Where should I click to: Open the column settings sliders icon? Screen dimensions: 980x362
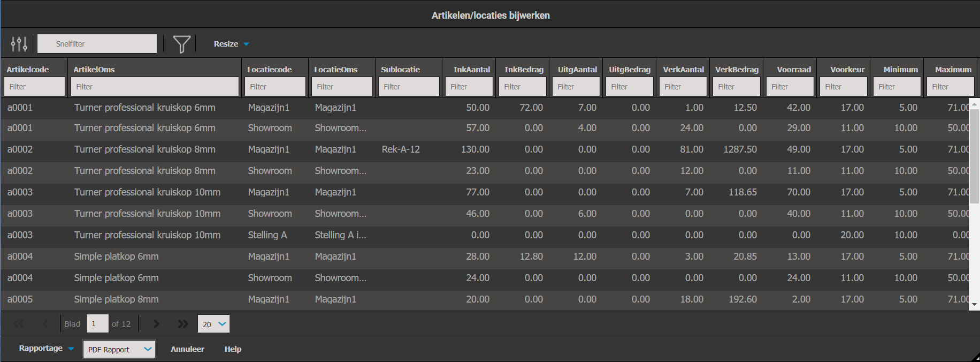tap(19, 44)
